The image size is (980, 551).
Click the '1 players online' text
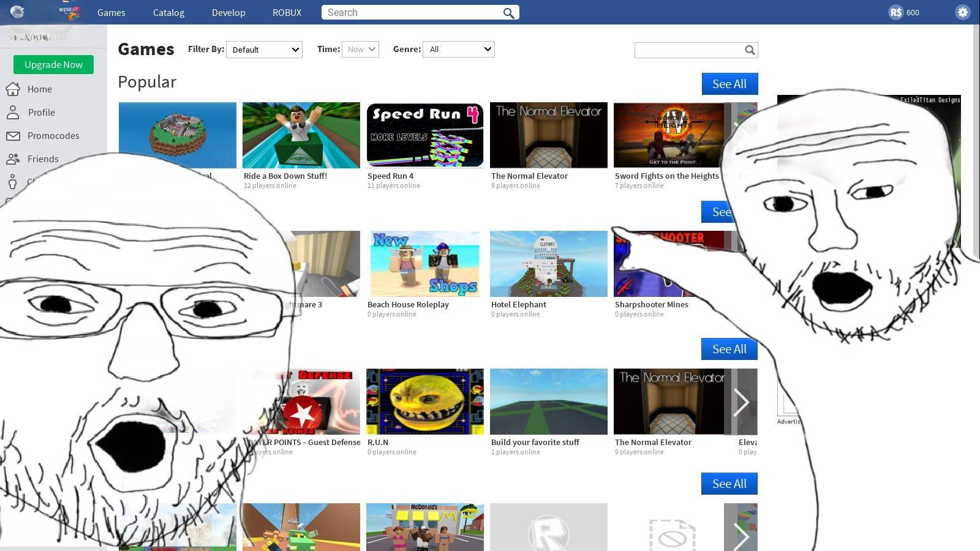tap(516, 452)
